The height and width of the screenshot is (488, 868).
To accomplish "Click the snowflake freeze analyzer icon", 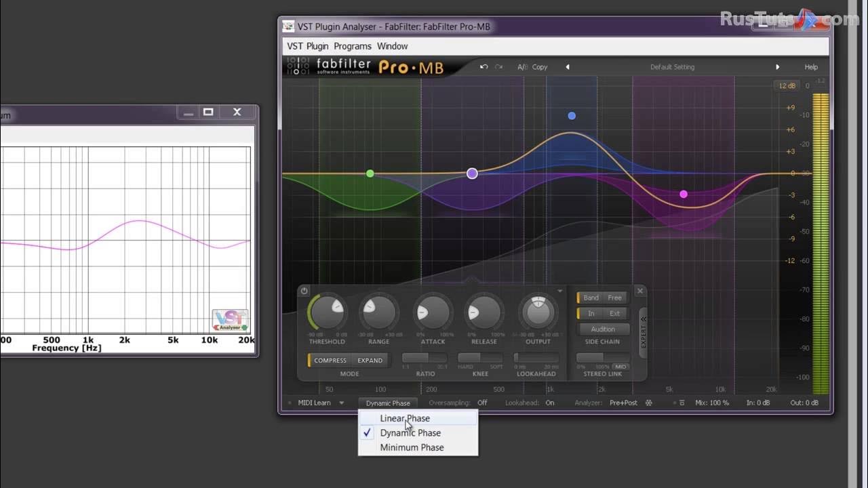I will (648, 403).
